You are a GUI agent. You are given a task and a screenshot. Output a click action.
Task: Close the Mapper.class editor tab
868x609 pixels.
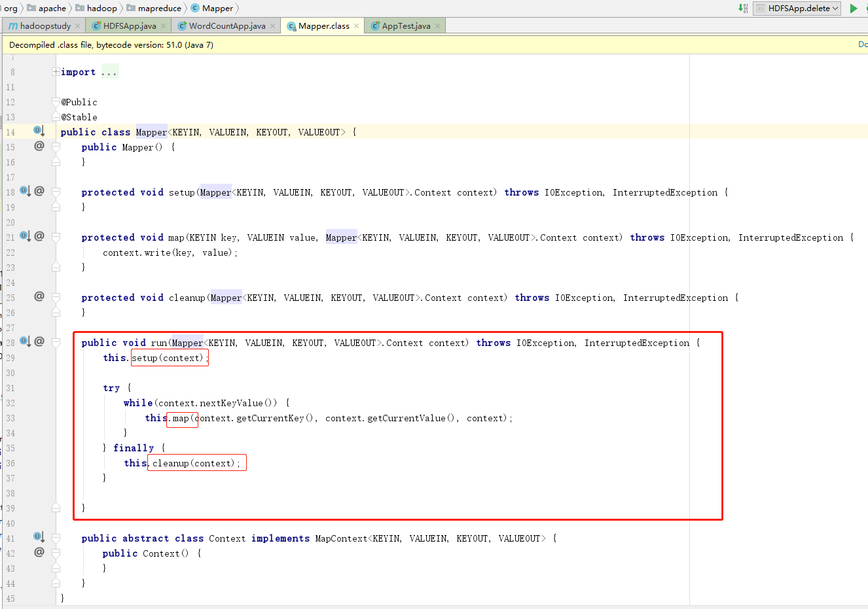point(356,26)
